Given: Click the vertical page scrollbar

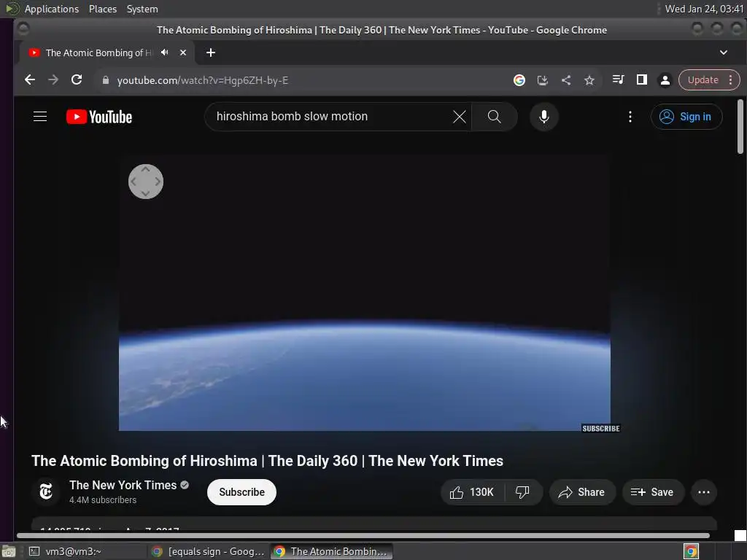Looking at the screenshot, I should pos(740,127).
